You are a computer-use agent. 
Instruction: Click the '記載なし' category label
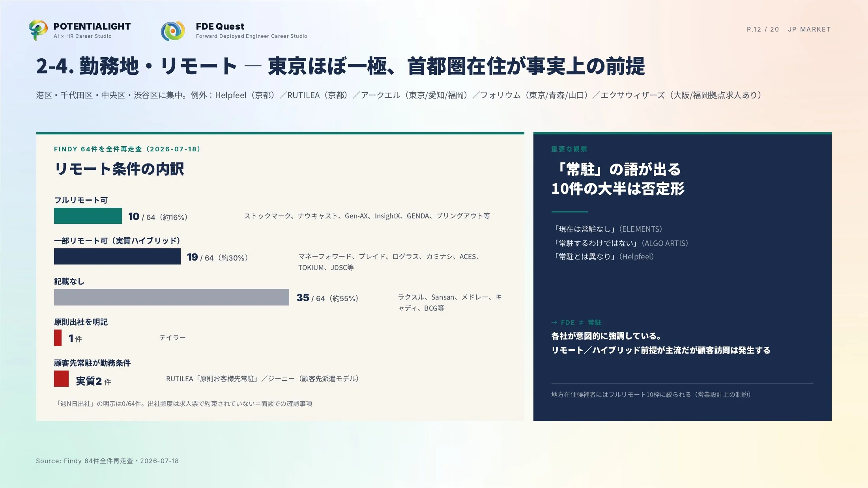click(69, 281)
